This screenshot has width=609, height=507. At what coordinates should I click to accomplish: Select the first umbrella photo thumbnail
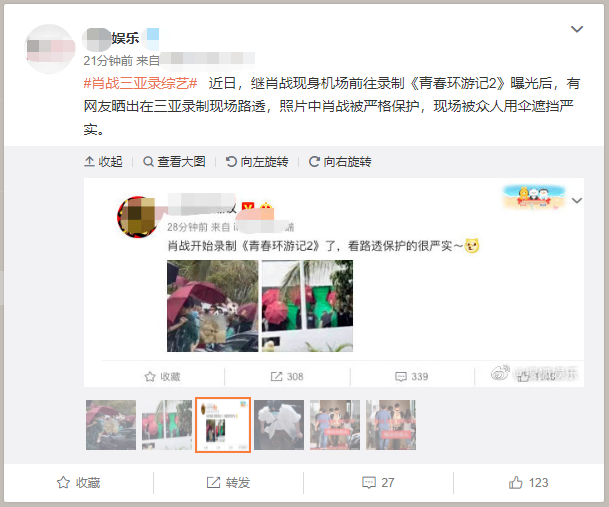click(x=111, y=425)
